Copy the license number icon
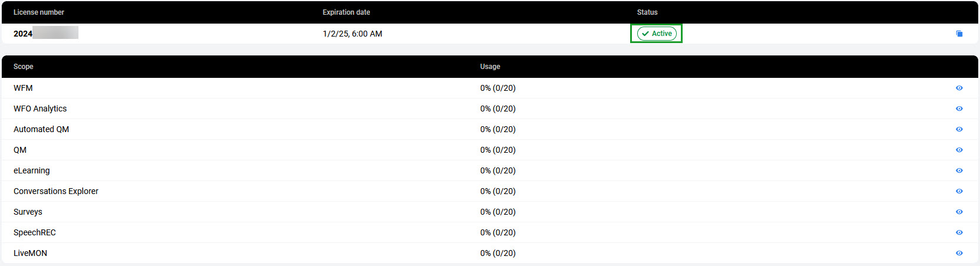 pyautogui.click(x=959, y=34)
